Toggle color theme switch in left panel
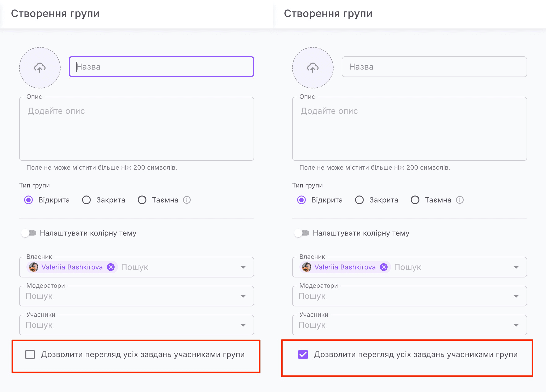 29,233
